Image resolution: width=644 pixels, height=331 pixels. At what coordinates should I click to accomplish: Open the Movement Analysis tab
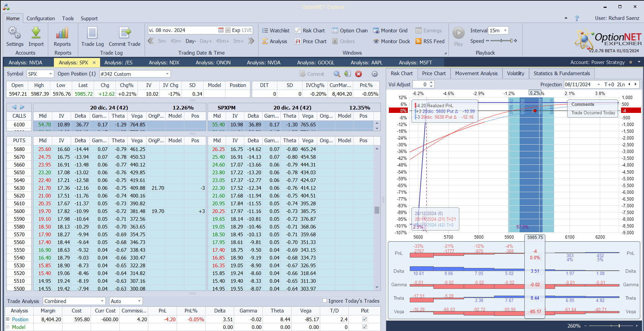coord(476,73)
